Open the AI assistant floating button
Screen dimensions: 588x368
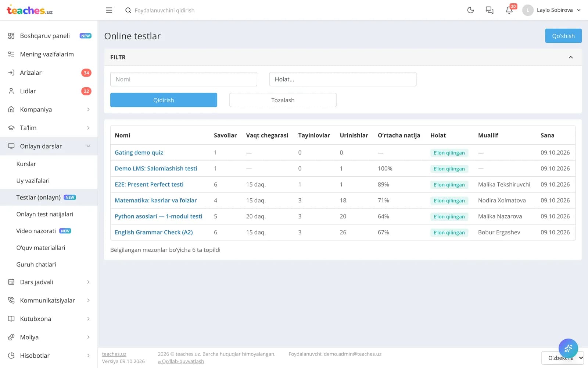(x=568, y=348)
